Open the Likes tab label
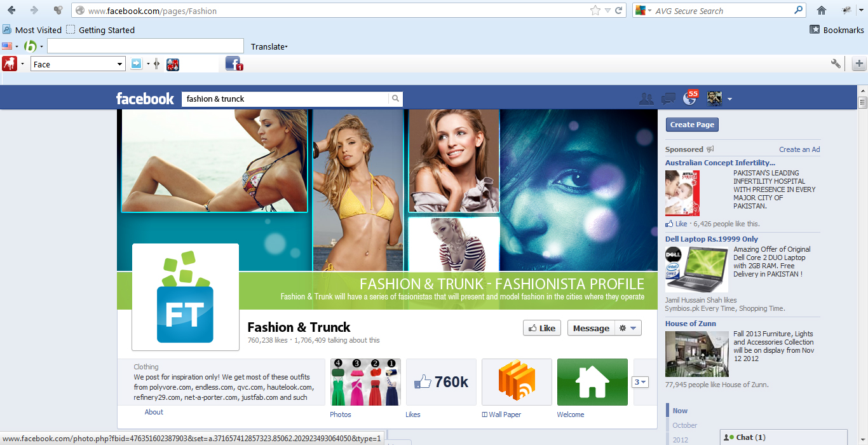Viewport: 868px width, 445px height. click(413, 414)
